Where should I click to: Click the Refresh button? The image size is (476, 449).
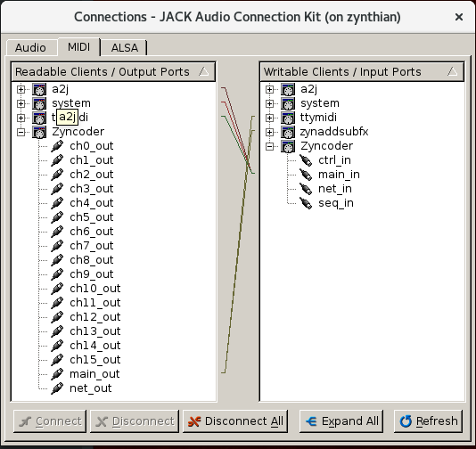click(x=429, y=421)
